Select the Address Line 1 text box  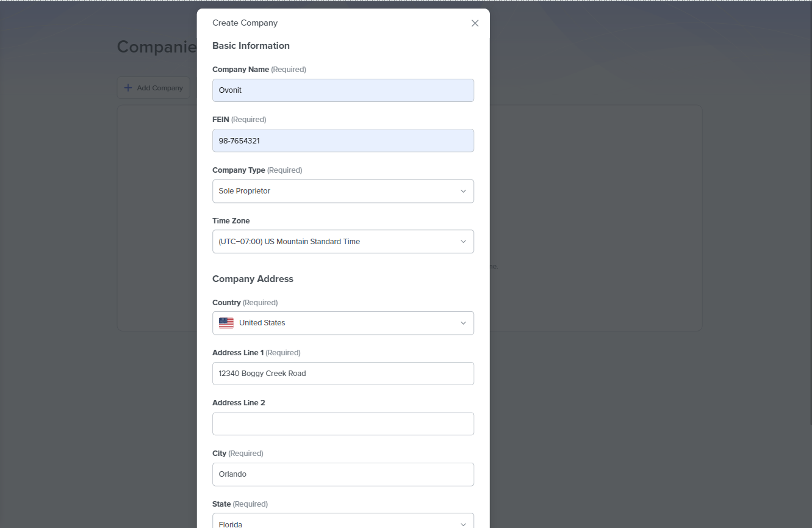point(343,374)
